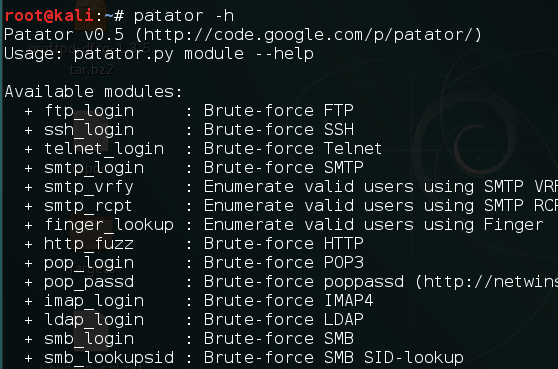Viewport: 558px width, 369px height.
Task: Click the smtp_login module entry
Action: [94, 168]
